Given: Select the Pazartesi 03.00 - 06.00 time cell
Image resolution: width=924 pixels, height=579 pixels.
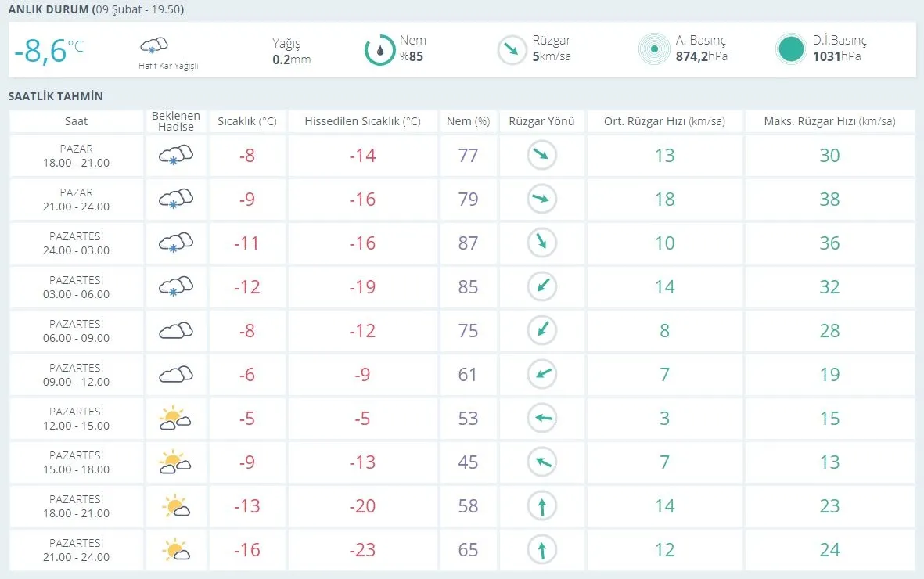Looking at the screenshot, I should pyautogui.click(x=77, y=287).
